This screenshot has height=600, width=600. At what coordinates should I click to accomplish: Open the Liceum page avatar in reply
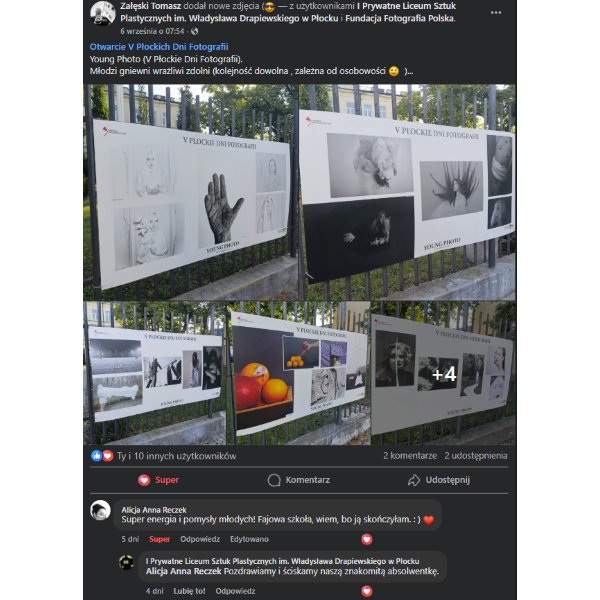[126, 562]
